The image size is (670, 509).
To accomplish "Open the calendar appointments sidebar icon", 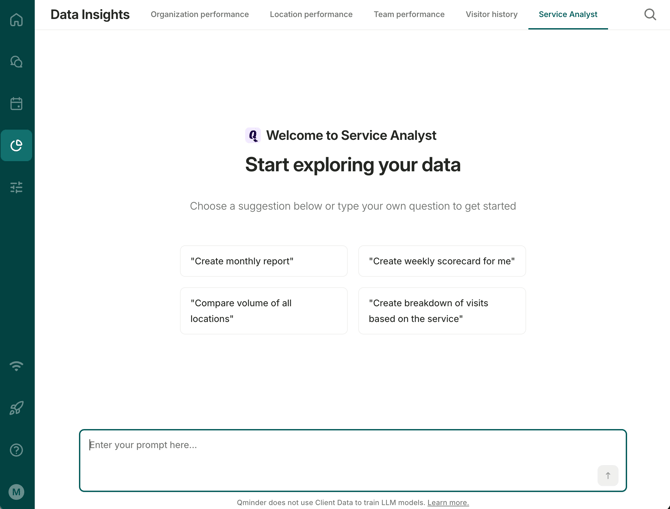I will tap(17, 104).
